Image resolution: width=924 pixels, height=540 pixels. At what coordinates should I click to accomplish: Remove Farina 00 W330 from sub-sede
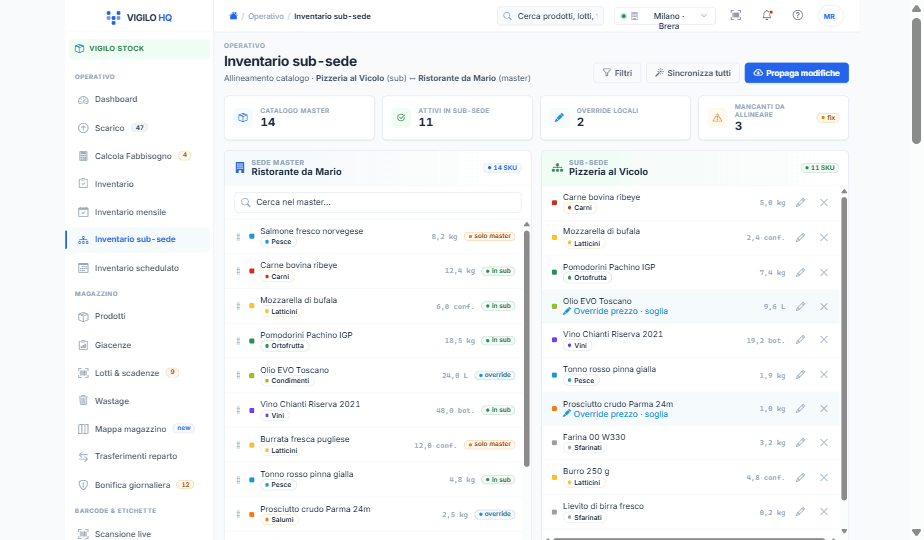(x=824, y=443)
